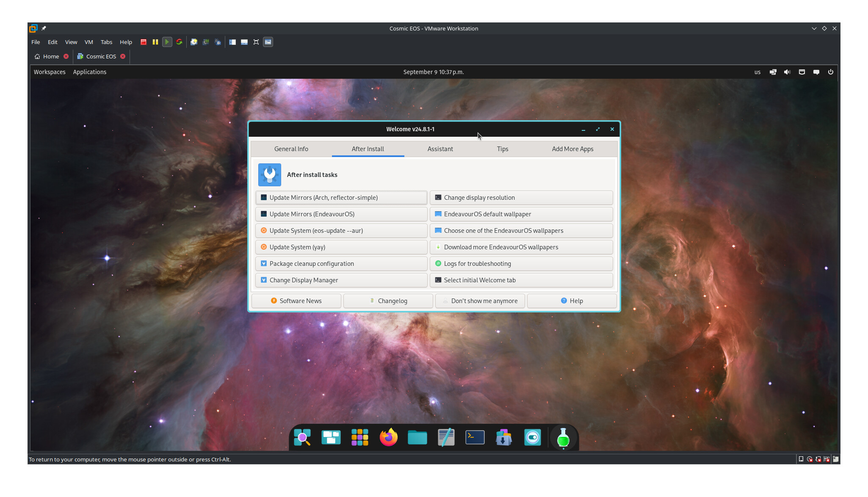This screenshot has width=868, height=497.
Task: Choose one of the EndeavourOS wallpapers
Action: (521, 231)
